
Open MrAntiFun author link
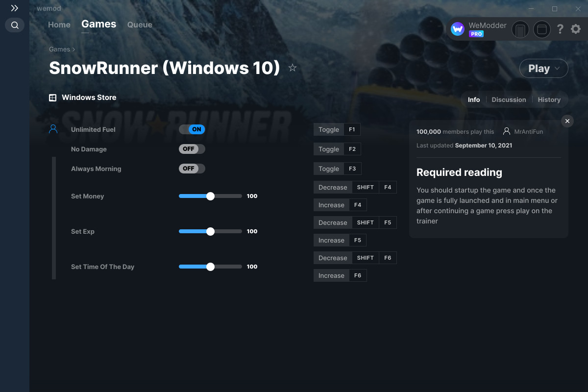pos(529,131)
